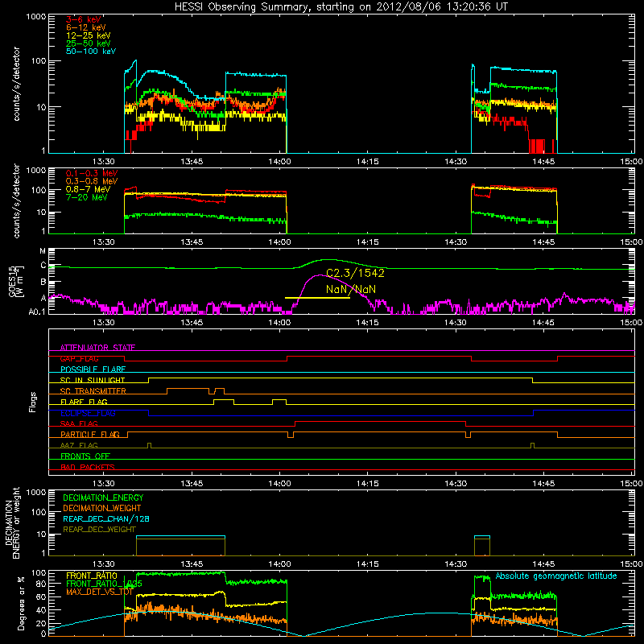
Task: Click the 0.3-0.8 MeV legend label
Action: [92, 181]
